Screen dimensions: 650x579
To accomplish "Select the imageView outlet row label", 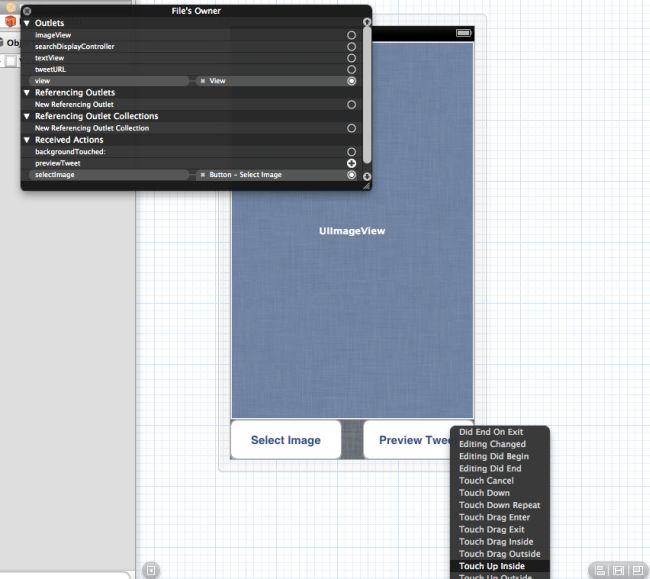I will (x=53, y=35).
